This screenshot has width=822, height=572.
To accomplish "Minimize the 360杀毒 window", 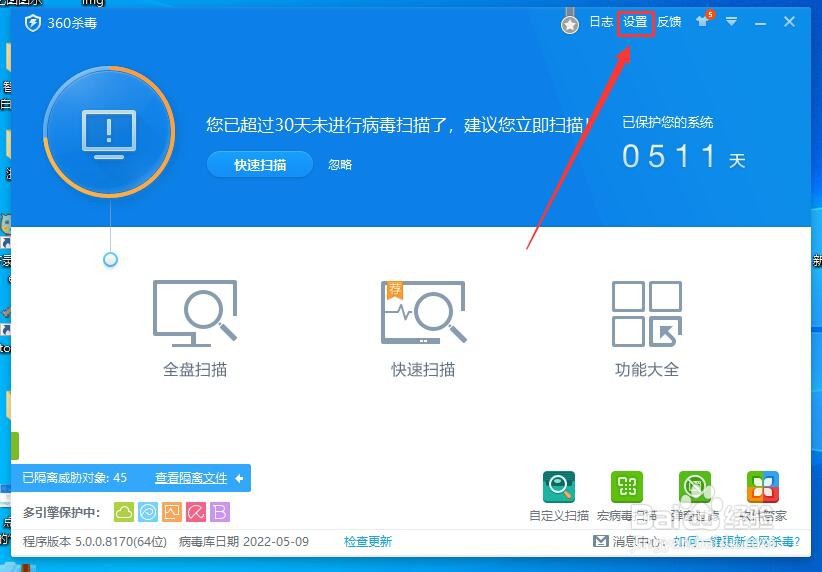I will tap(760, 24).
